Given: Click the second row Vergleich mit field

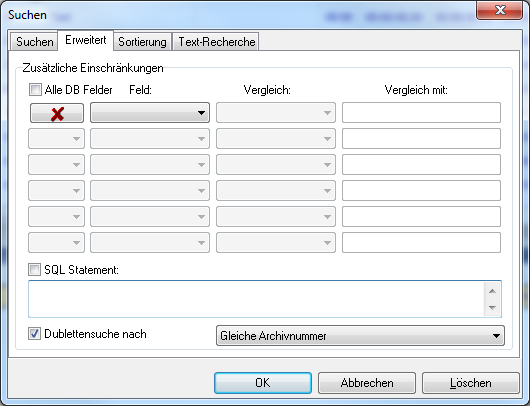Looking at the screenshot, I should coord(421,139).
